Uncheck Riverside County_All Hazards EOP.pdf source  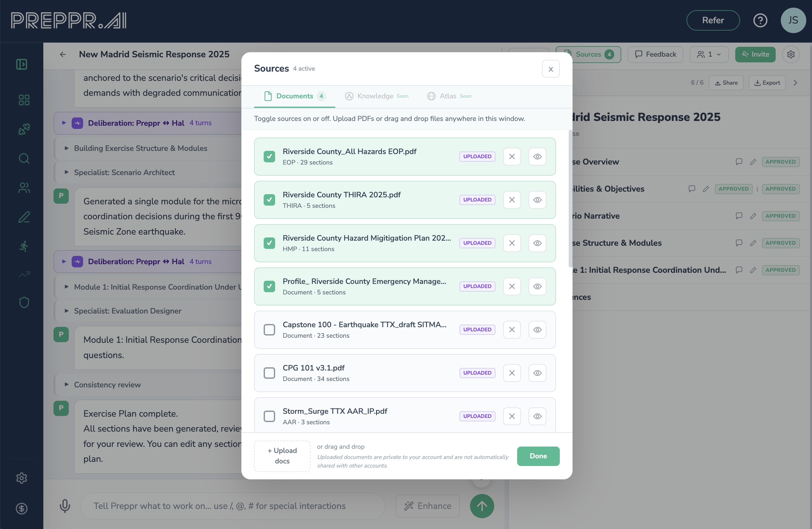pos(269,157)
